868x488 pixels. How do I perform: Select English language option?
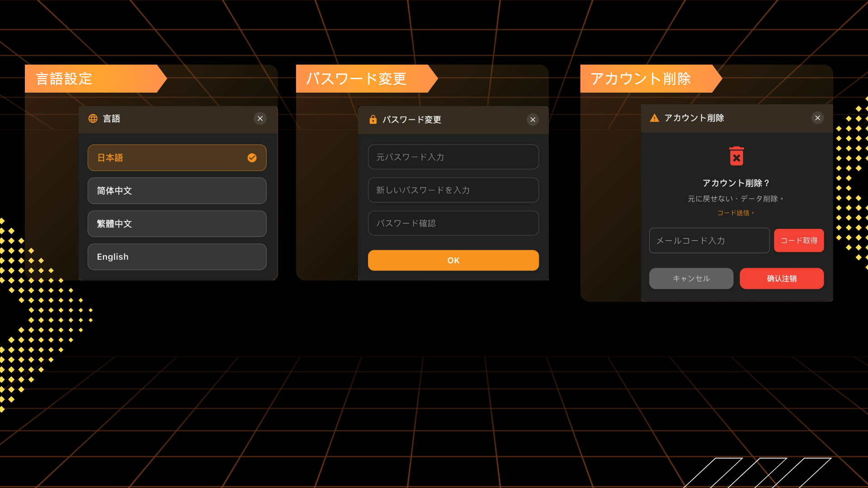pos(177,257)
